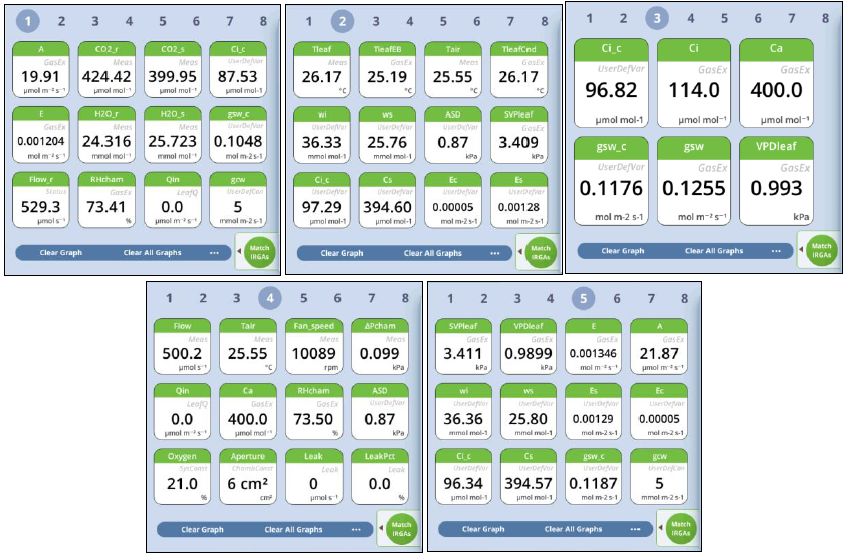The image size is (846, 555).
Task: Switch to tab 6 in the tab-2-active panel
Action: pos(476,22)
